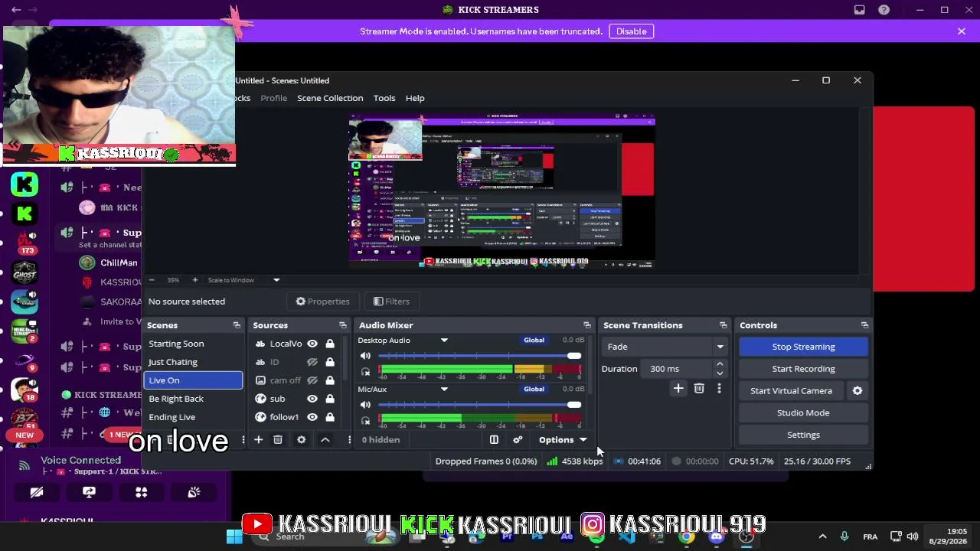This screenshot has width=980, height=551.
Task: Open Windows Start menu
Action: coord(234,536)
